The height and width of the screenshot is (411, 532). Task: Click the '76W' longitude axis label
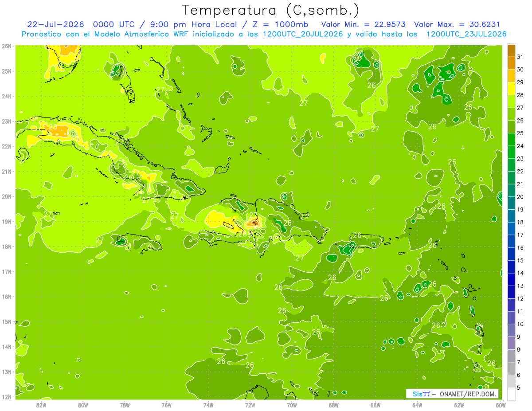click(x=166, y=405)
